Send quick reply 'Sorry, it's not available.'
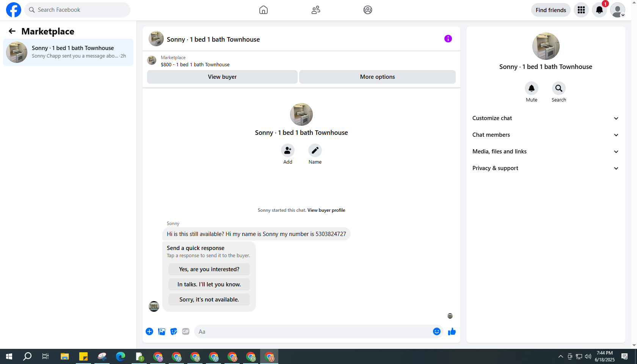 [x=209, y=300]
